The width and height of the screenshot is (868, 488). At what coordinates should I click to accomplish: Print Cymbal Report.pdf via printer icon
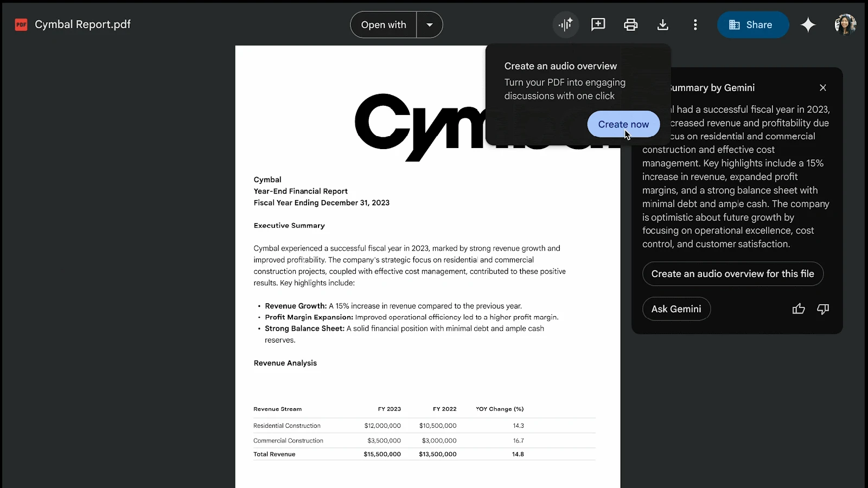pos(630,24)
